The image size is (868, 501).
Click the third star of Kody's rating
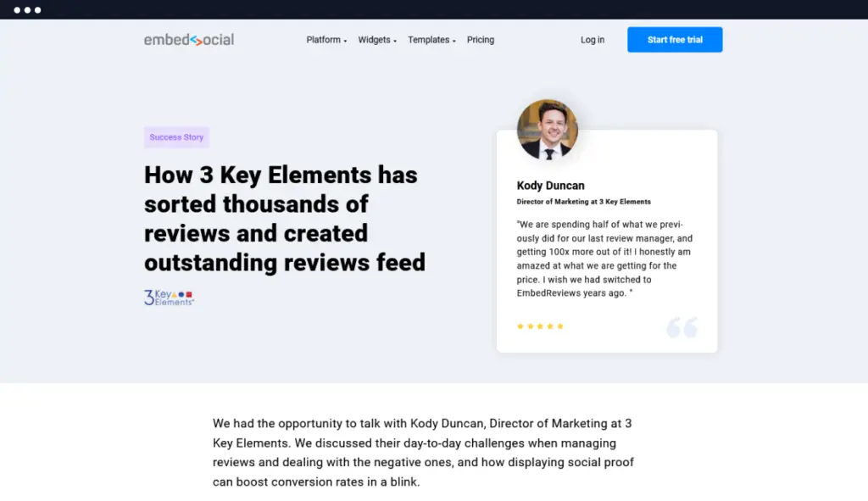540,326
